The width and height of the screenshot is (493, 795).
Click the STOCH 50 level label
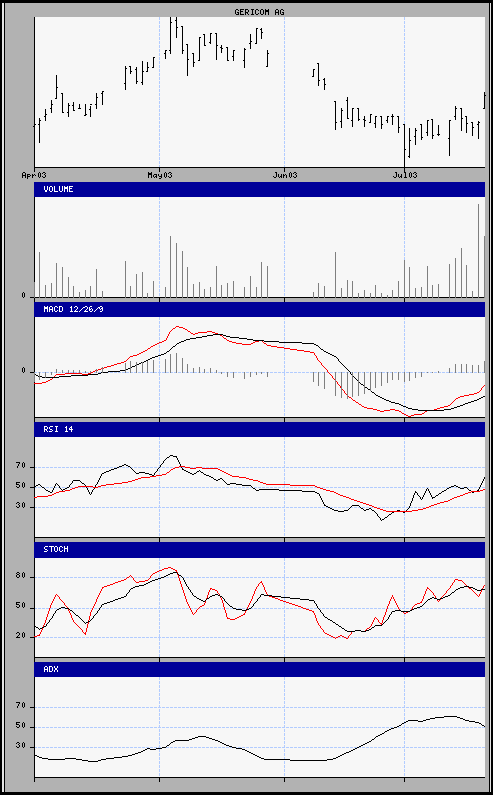click(x=20, y=607)
